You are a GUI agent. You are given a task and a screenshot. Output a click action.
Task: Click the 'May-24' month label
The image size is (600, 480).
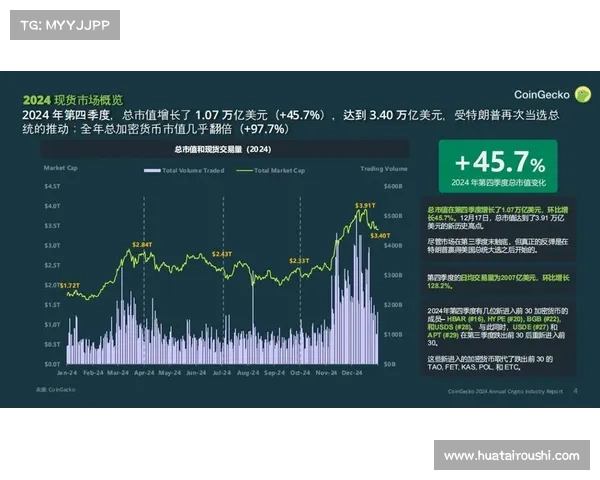click(170, 372)
